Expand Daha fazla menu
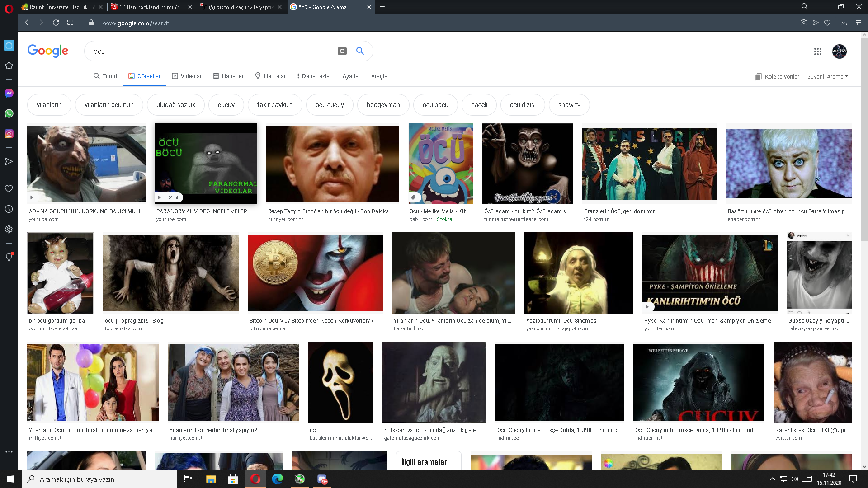Viewport: 868px width, 488px height. pos(313,76)
